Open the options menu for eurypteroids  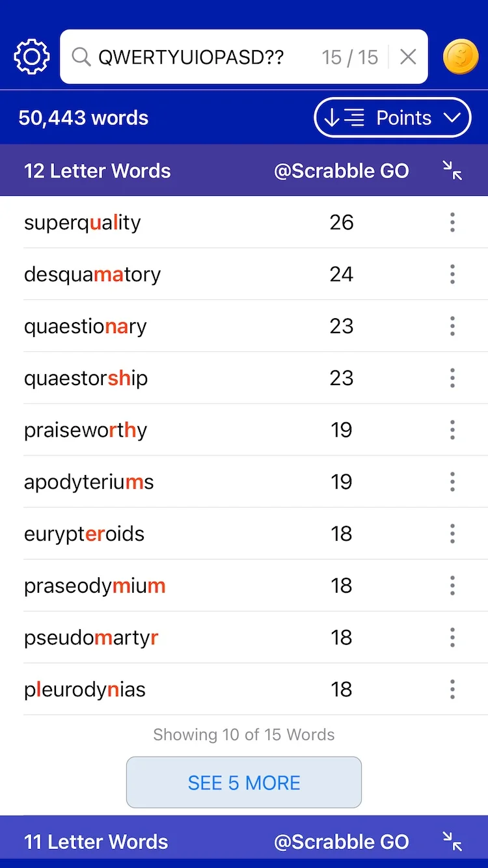[x=452, y=534]
